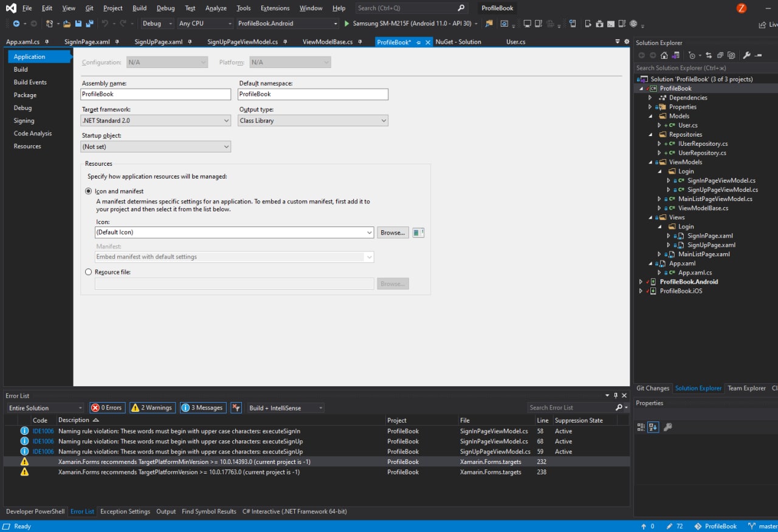
Task: Click Sync with Active Document icon
Action: point(709,55)
